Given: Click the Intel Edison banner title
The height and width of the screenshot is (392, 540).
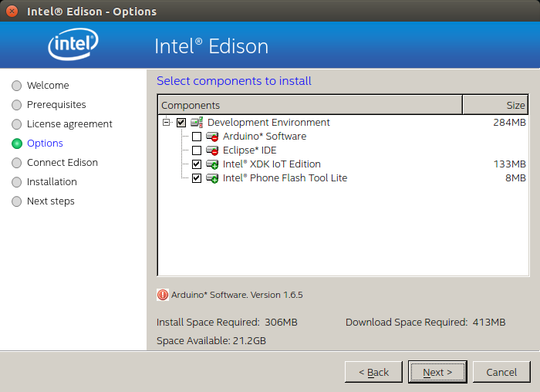Looking at the screenshot, I should pyautogui.click(x=211, y=46).
